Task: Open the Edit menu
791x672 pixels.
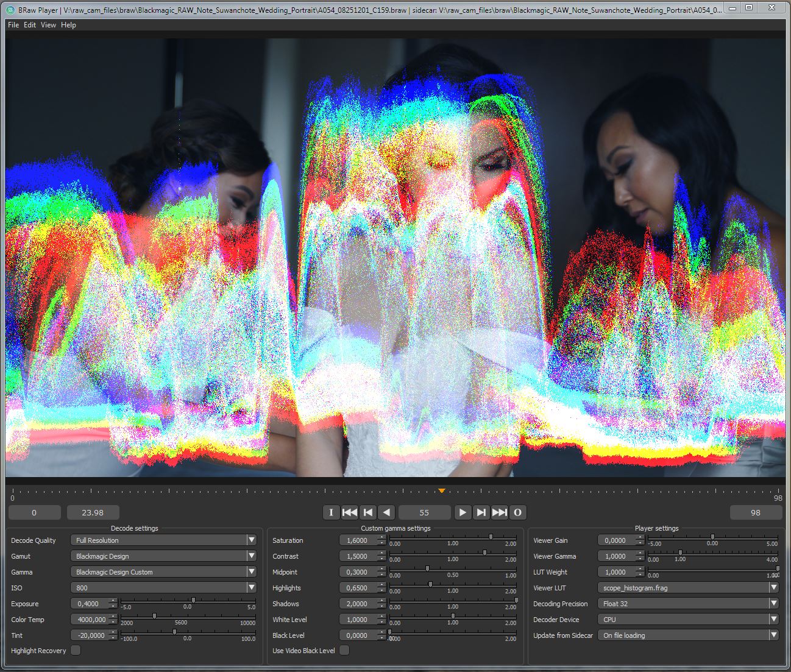Action: [30, 25]
